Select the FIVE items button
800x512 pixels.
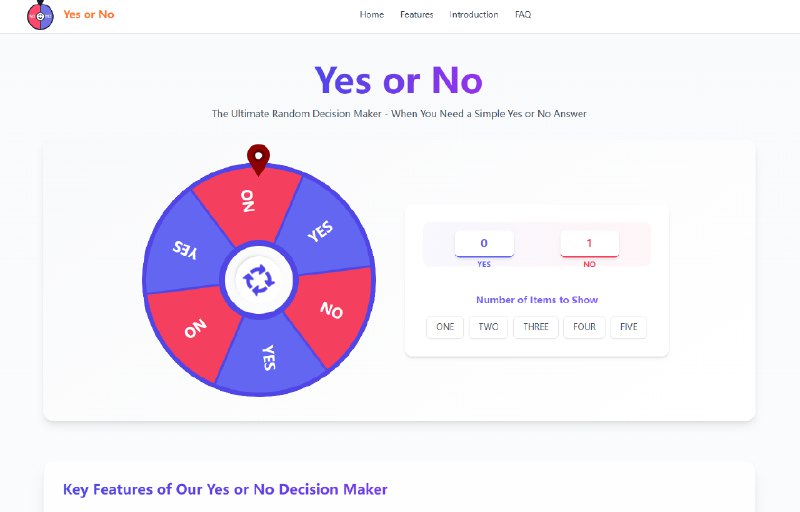tap(628, 327)
